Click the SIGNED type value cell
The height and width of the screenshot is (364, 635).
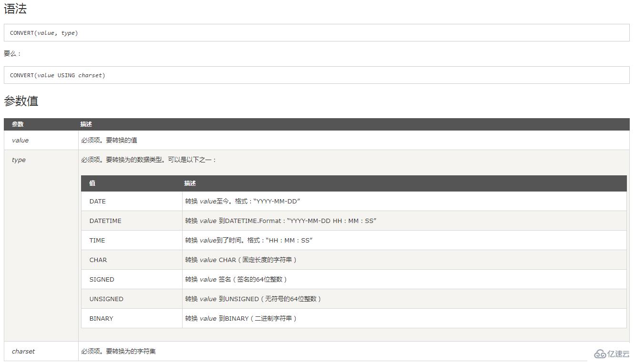click(x=132, y=279)
